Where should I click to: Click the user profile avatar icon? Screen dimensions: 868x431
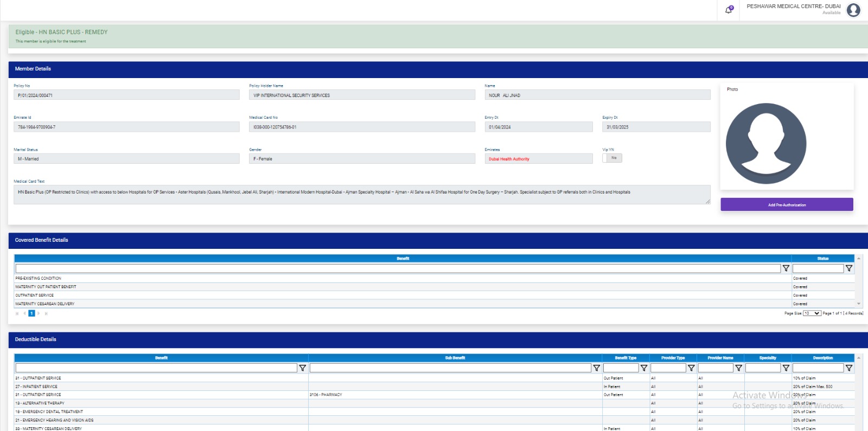853,10
